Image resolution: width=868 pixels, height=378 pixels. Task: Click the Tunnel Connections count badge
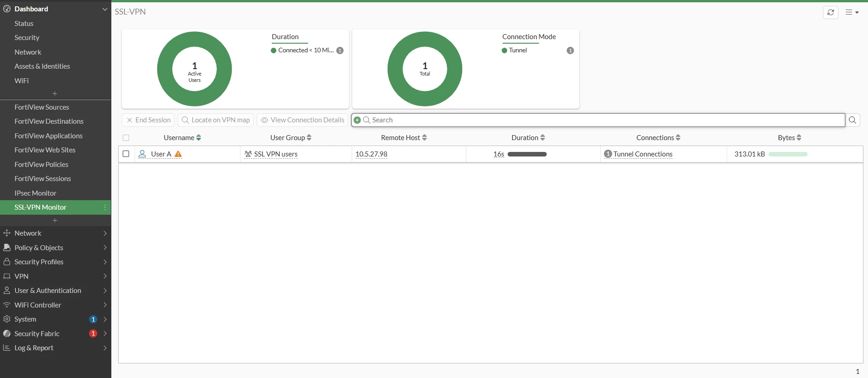pyautogui.click(x=608, y=154)
